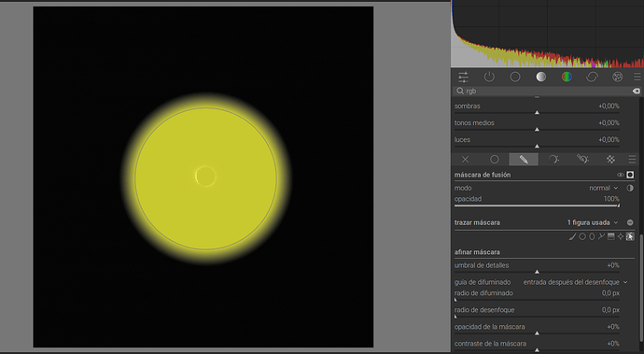Viewport: 644px width, 354px height.
Task: Open module groups presets hamburger menu
Action: (637, 77)
